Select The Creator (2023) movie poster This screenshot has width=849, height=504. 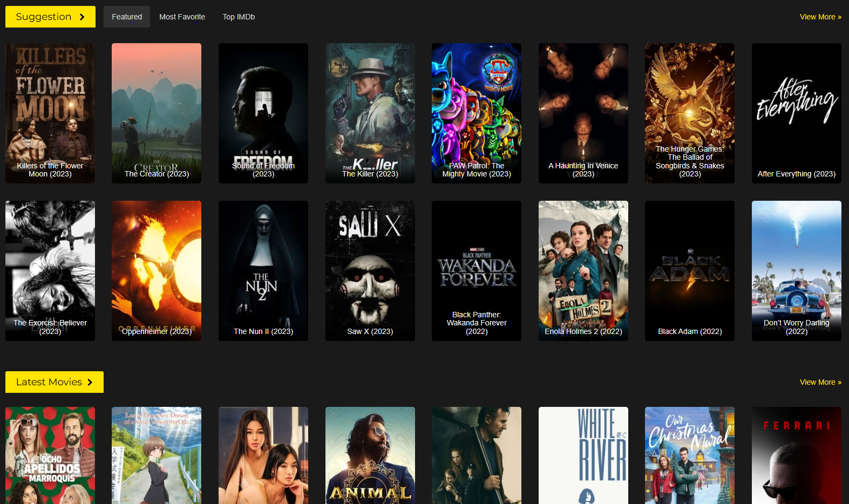[157, 113]
